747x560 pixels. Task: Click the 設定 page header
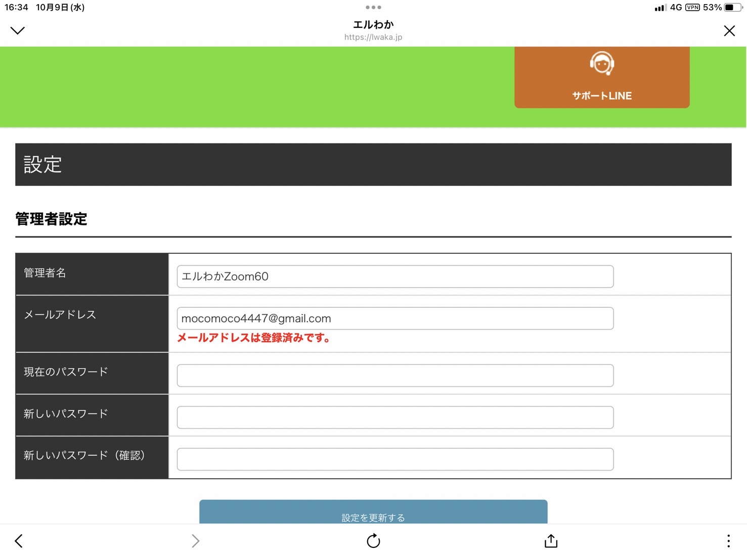(x=373, y=165)
